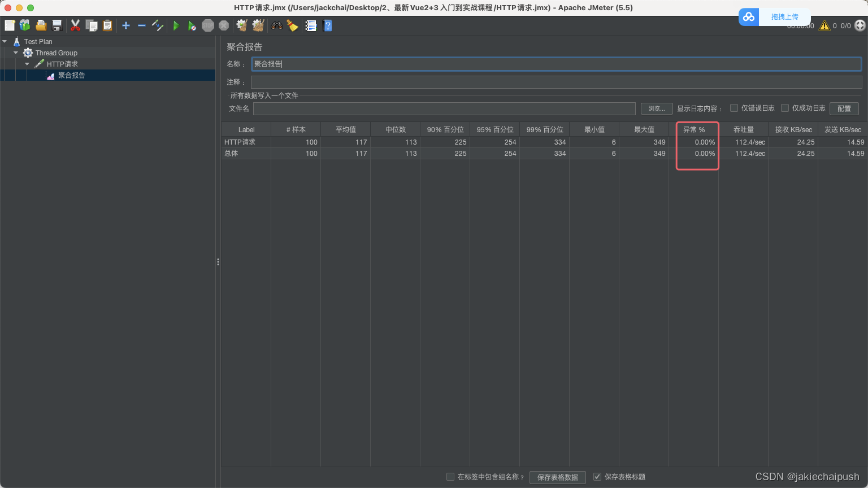Viewport: 868px width, 488px height.
Task: Select the HTTP请求 sampler in the tree
Action: tap(62, 64)
